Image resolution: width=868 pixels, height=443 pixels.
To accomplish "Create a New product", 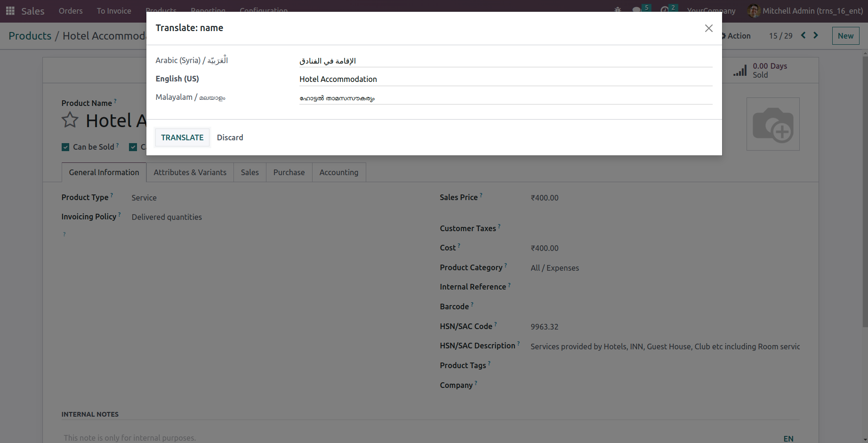I will click(845, 36).
